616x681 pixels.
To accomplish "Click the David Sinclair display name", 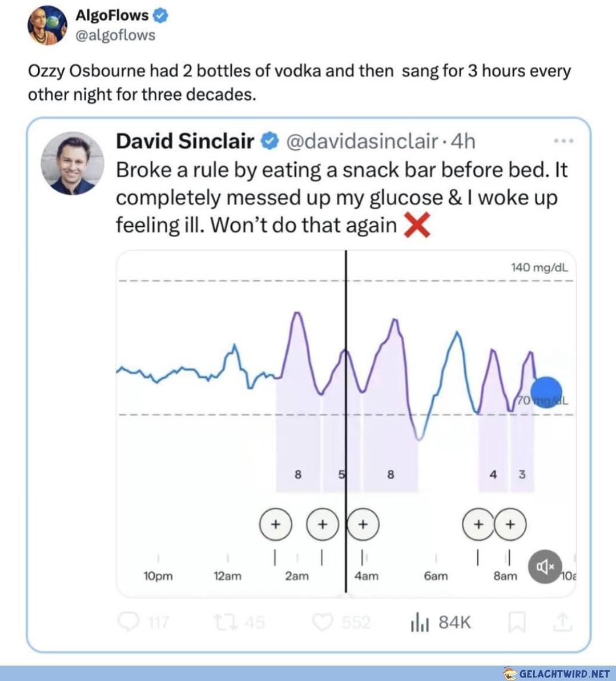I will [185, 141].
